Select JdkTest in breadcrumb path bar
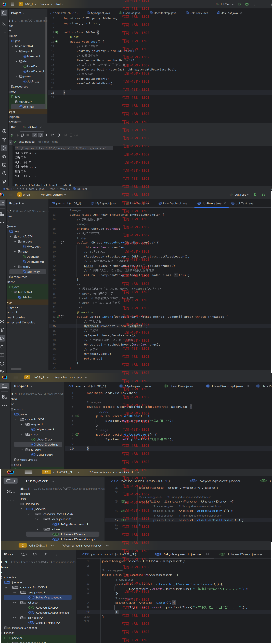This screenshot has width=272, height=644. point(80,189)
